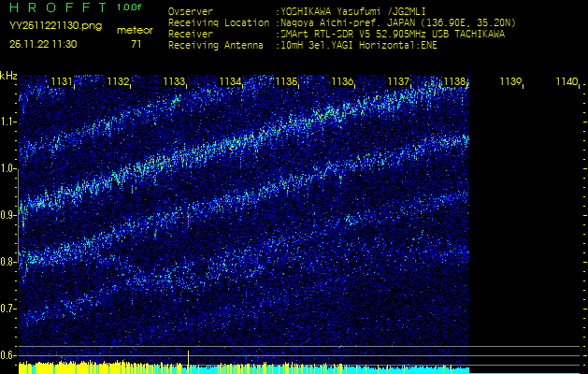Click the 1.0 kHz axis tick
Viewport: 588px width, 374px height.
point(8,168)
